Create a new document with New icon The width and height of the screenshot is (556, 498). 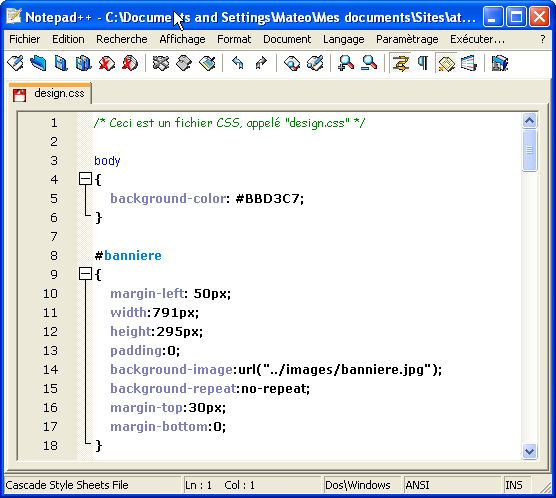(x=16, y=64)
